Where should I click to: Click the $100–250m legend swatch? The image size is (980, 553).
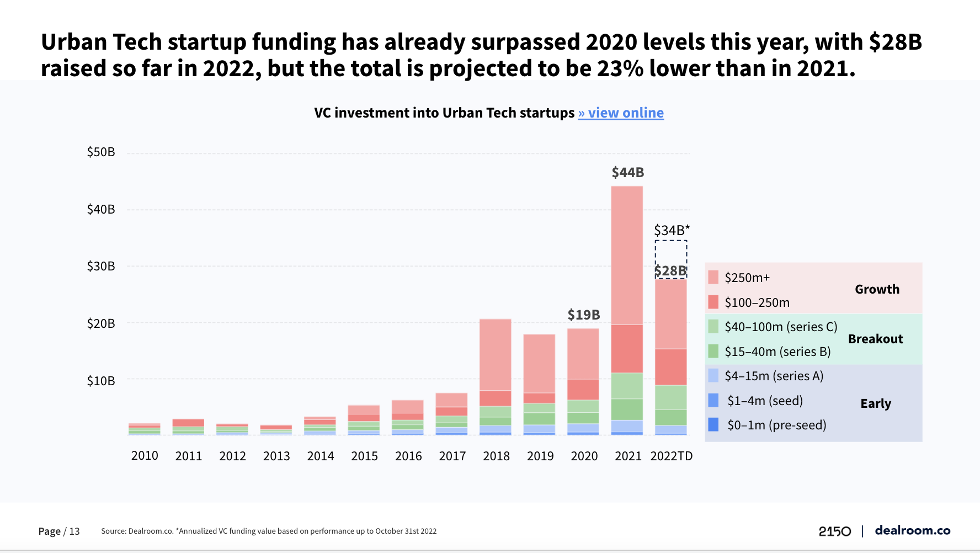[x=713, y=302]
